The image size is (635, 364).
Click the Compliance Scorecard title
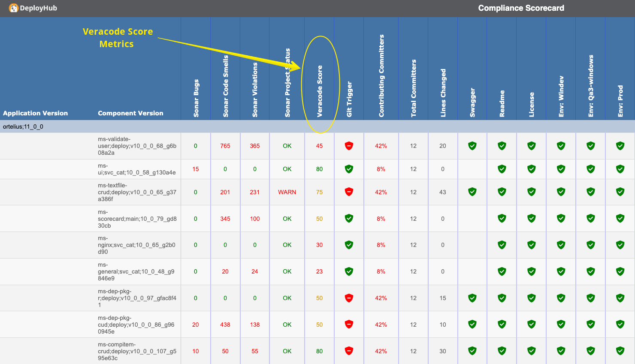(521, 8)
